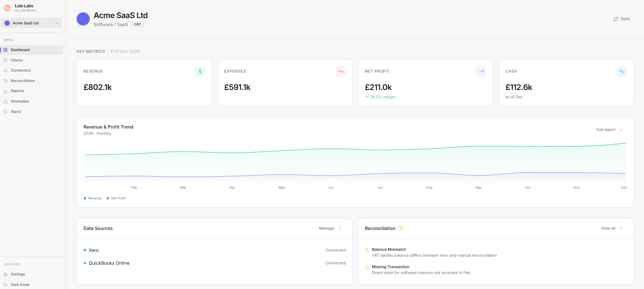
Task: Click the £591.1k expenses value
Action: pyautogui.click(x=237, y=88)
